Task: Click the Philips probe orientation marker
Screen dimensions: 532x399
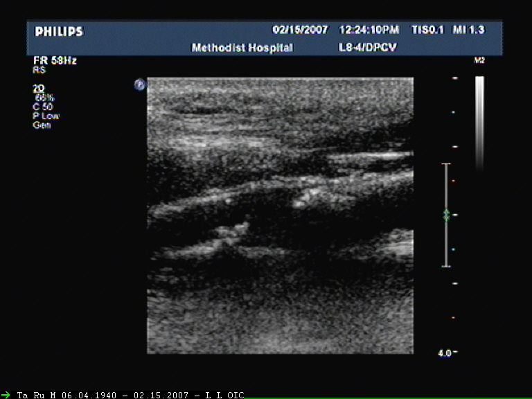Action: click(x=140, y=85)
